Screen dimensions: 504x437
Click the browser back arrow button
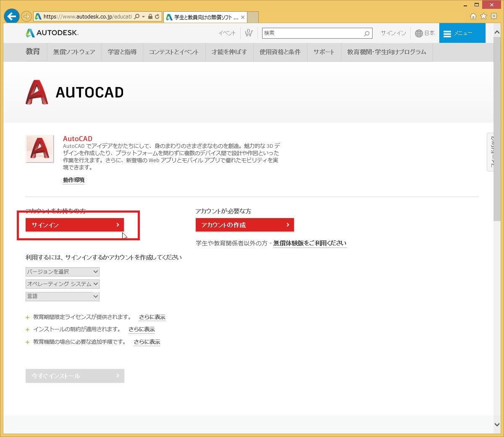tap(11, 16)
